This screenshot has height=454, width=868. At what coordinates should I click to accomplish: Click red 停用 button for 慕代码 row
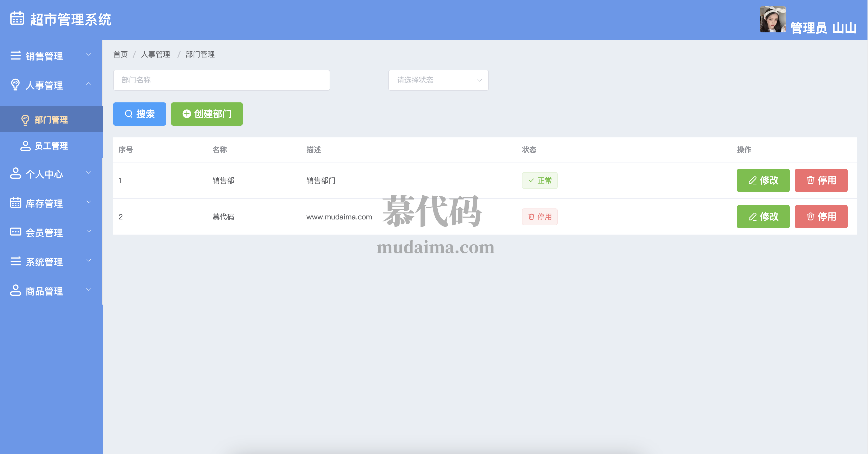(821, 217)
